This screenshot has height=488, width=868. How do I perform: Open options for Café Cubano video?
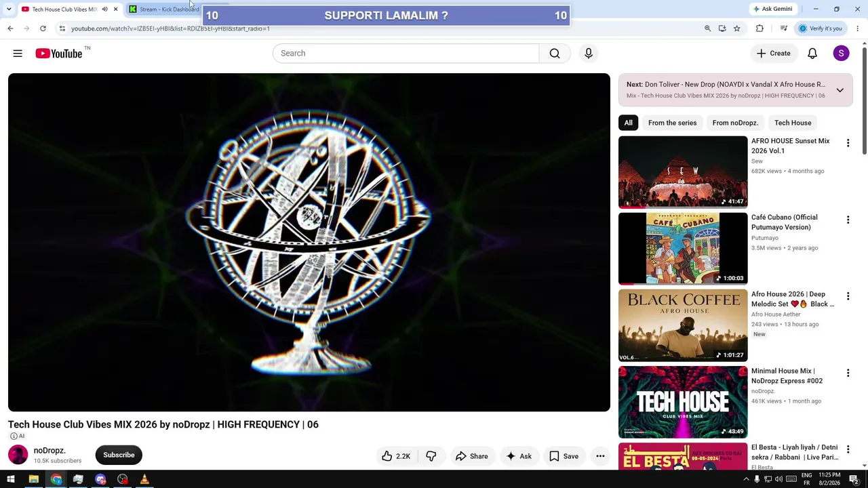point(848,220)
